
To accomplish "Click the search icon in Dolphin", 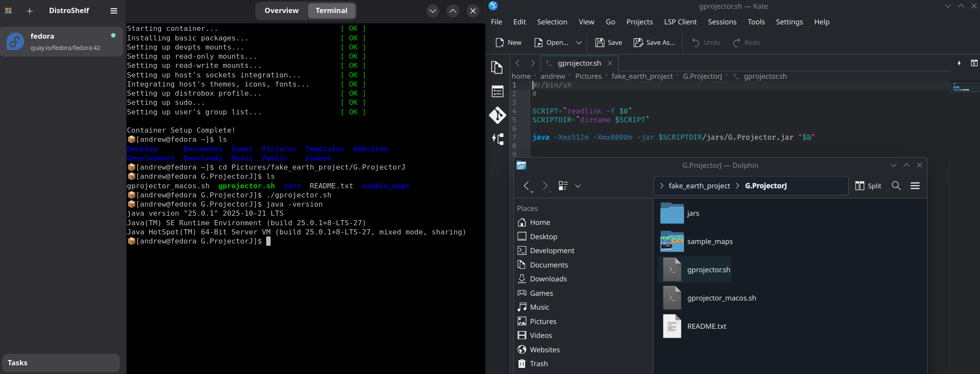I will click(x=896, y=186).
